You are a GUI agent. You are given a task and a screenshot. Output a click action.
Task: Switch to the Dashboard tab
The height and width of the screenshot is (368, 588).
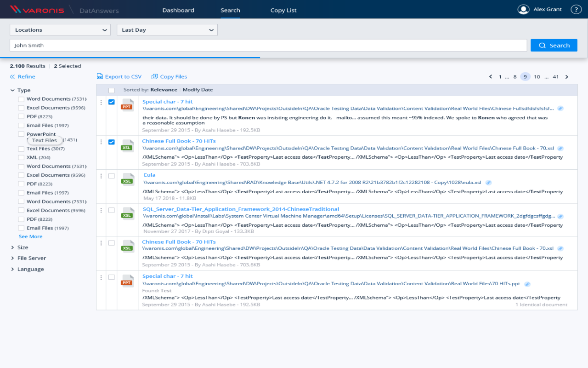(178, 10)
